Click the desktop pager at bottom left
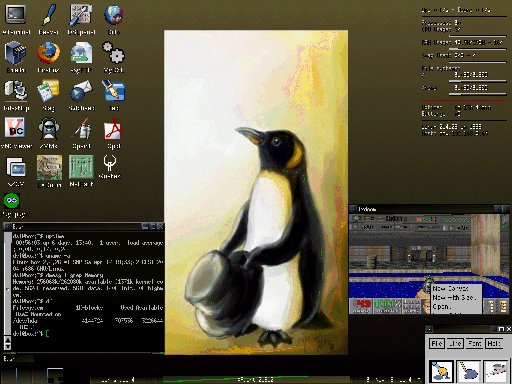The image size is (512, 384). pyautogui.click(x=32, y=375)
